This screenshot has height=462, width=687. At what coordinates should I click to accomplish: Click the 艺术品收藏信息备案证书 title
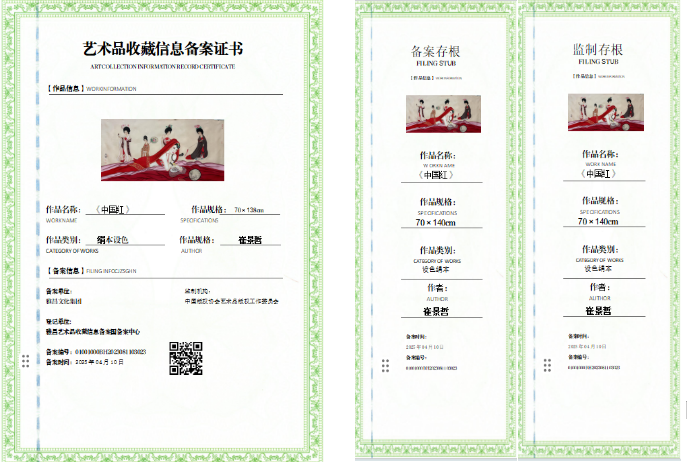pos(162,48)
